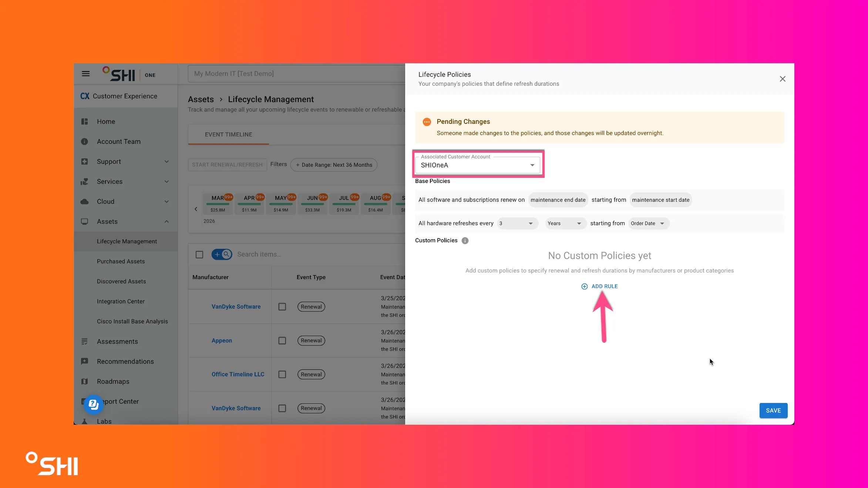Click the Recommendations star icon

[x=84, y=362]
